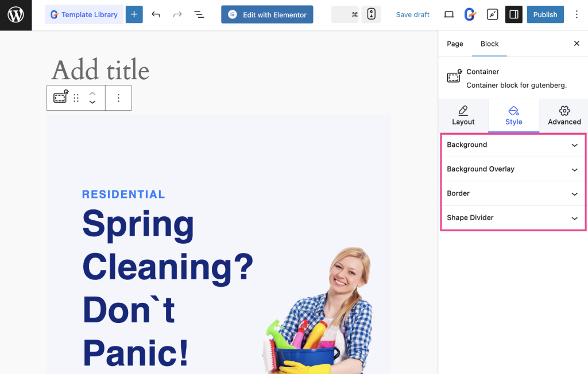This screenshot has height=374, width=588.
Task: Click the Gutenberg G icon in top toolbar
Action: [470, 14]
